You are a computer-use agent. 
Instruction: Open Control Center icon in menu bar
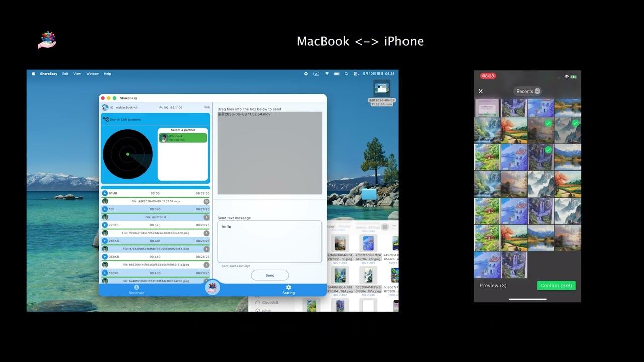coord(356,74)
